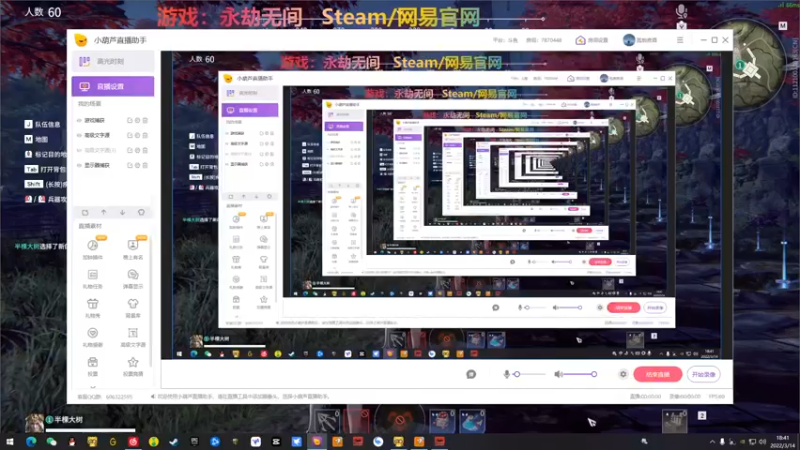Show the greyed-out hidden 高级文字源 source
The image size is (800, 450).
click(x=79, y=150)
